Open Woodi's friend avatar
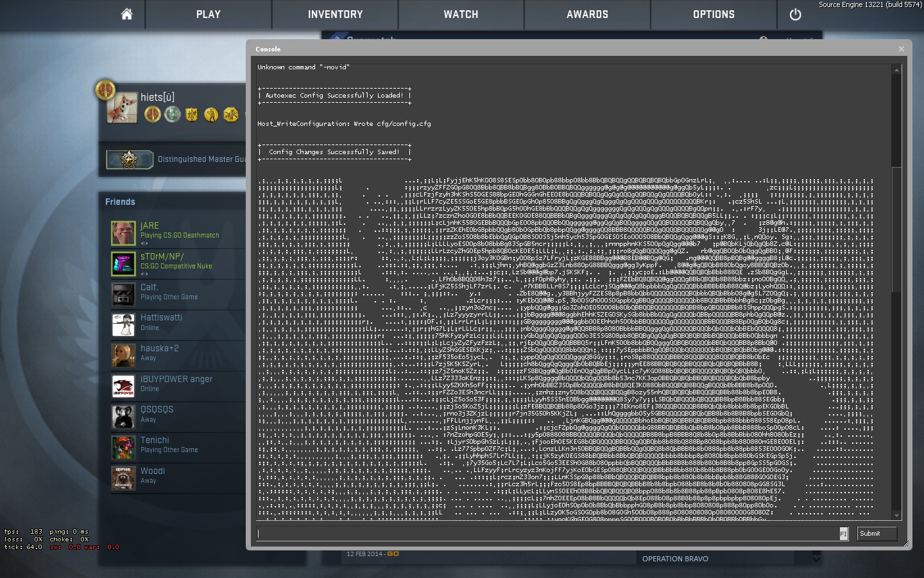Viewport: 924px width, 578px height. click(x=123, y=478)
